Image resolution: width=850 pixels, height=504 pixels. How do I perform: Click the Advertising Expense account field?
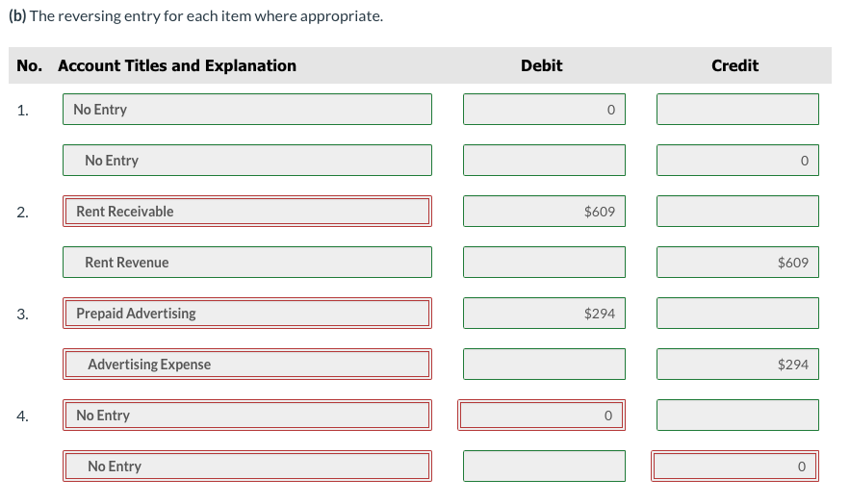[x=247, y=364]
